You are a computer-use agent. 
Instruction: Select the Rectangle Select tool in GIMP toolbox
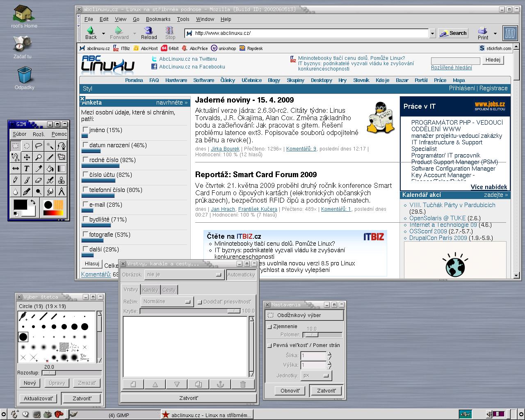15,146
